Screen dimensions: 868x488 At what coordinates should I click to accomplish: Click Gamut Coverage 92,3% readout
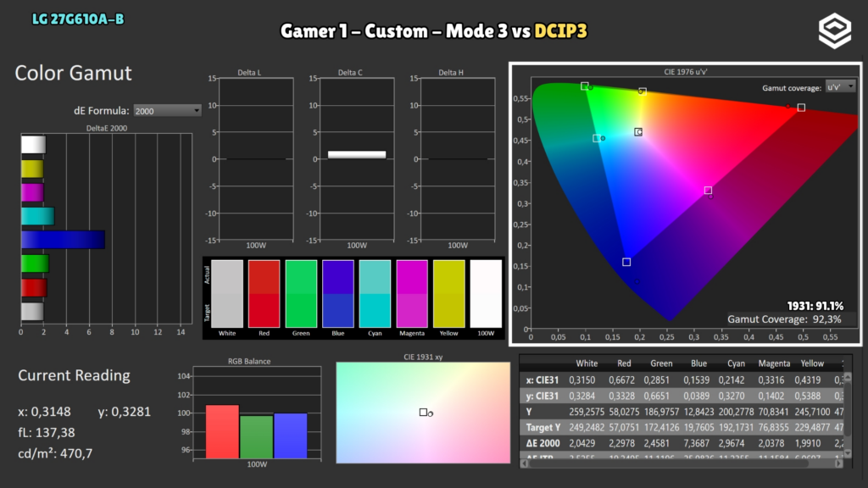coord(784,319)
